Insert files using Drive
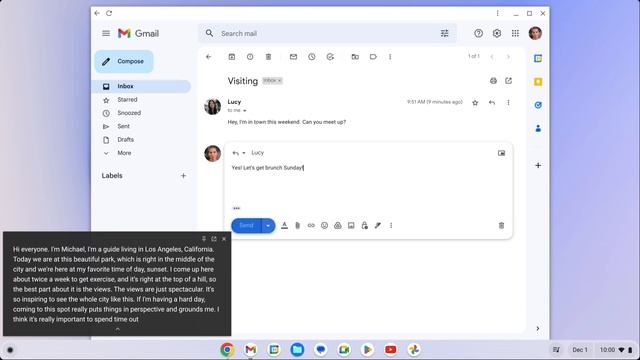Screen dimensions: 640x360 point(338,226)
